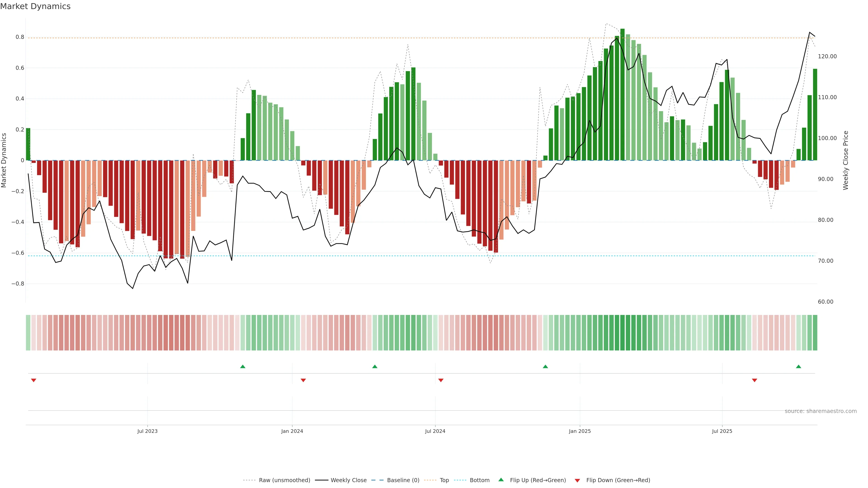Click the Jul 2023 x-axis label
The width and height of the screenshot is (868, 488).
147,431
